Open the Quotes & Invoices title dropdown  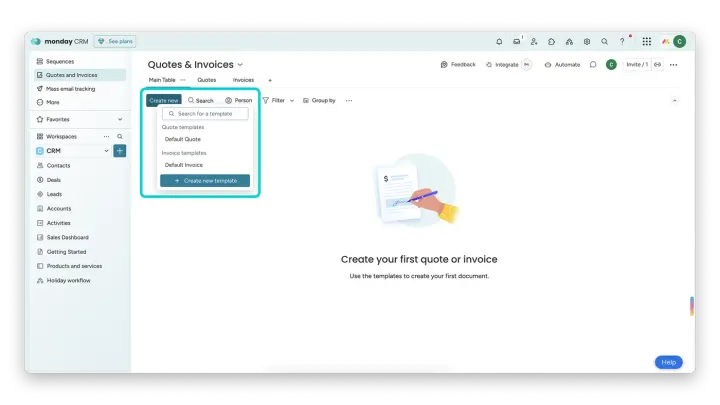point(240,65)
